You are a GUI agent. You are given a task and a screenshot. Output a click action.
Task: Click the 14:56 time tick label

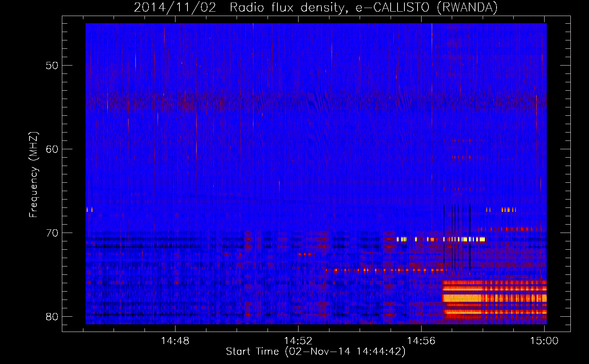coord(421,341)
